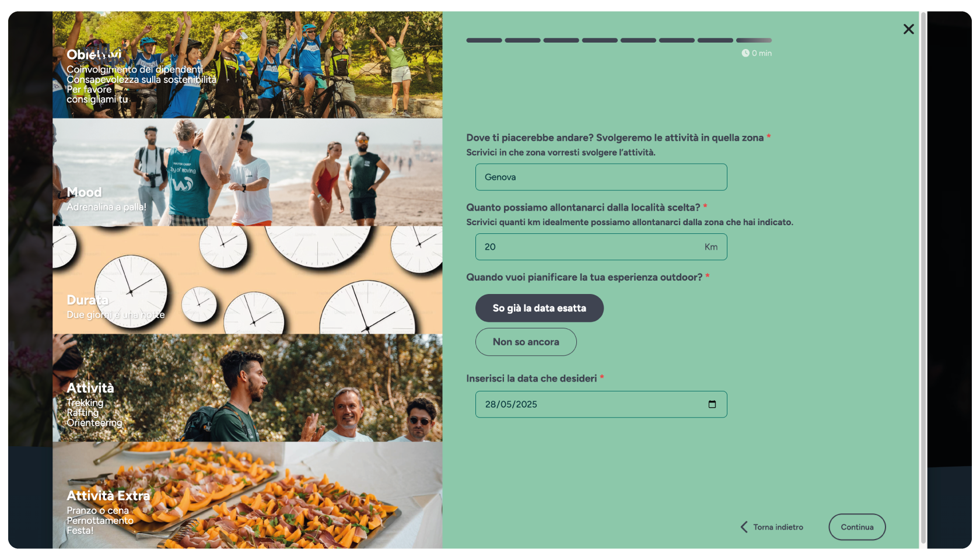The height and width of the screenshot is (560, 980).
Task: Focus the Genova location input field
Action: [601, 177]
